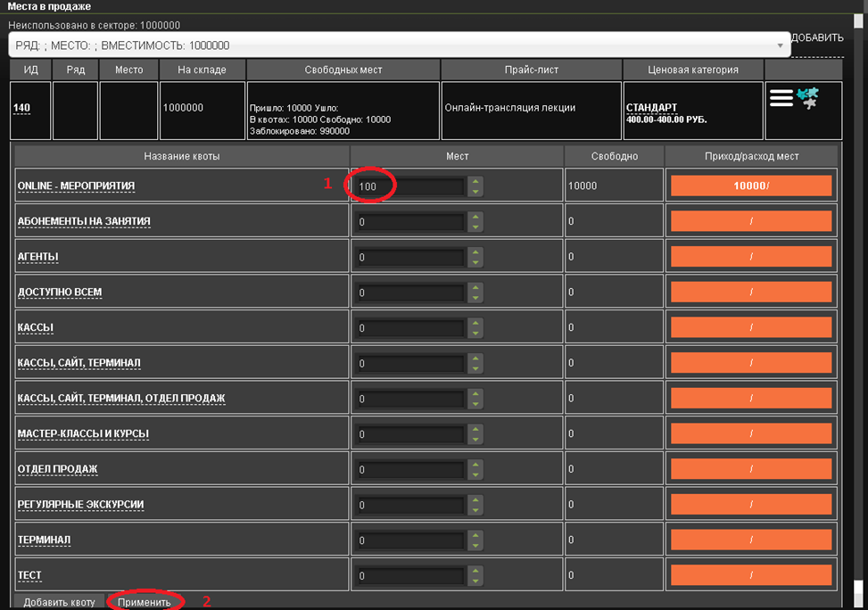This screenshot has width=868, height=610.
Task: Decrease seats for АГЕНТЫ with down arrow
Action: [475, 262]
